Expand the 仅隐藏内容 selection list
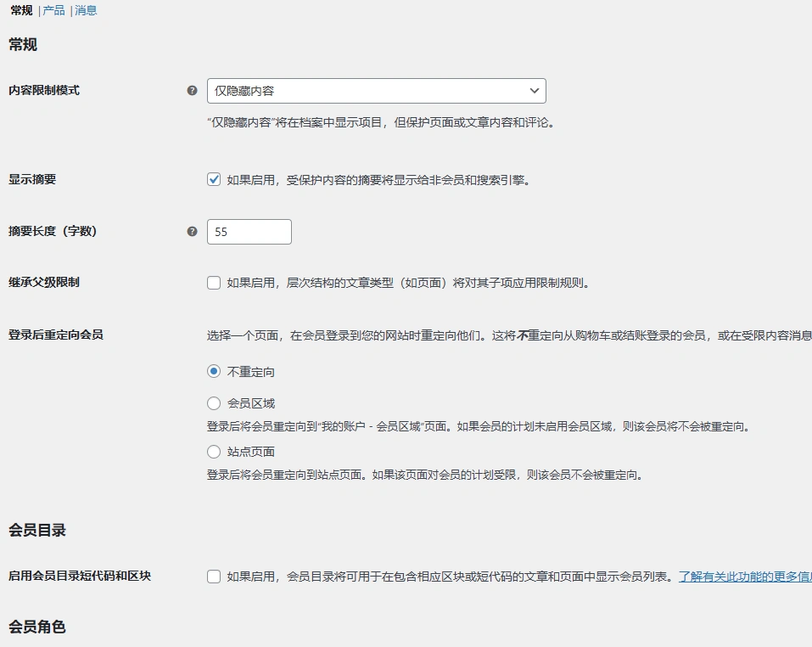This screenshot has height=647, width=812. click(377, 90)
